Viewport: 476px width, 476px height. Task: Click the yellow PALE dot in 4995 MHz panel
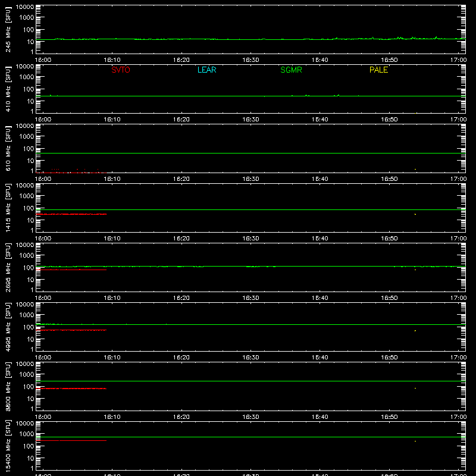tap(415, 331)
